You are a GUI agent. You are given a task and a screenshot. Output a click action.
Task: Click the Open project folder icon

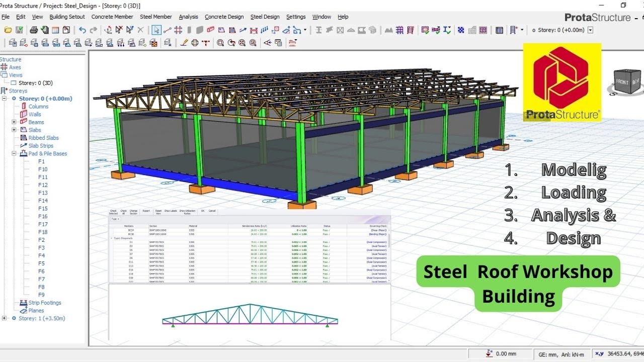(x=8, y=30)
